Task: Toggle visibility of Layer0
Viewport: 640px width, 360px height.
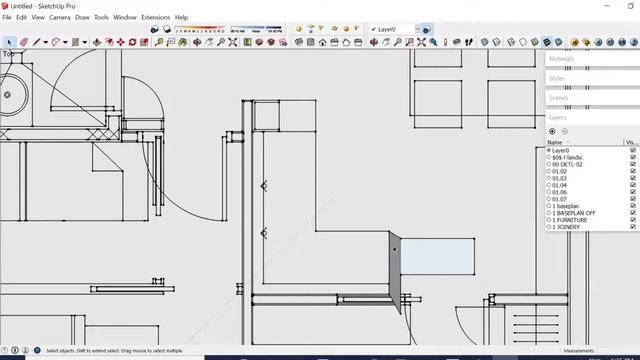Action: click(633, 150)
